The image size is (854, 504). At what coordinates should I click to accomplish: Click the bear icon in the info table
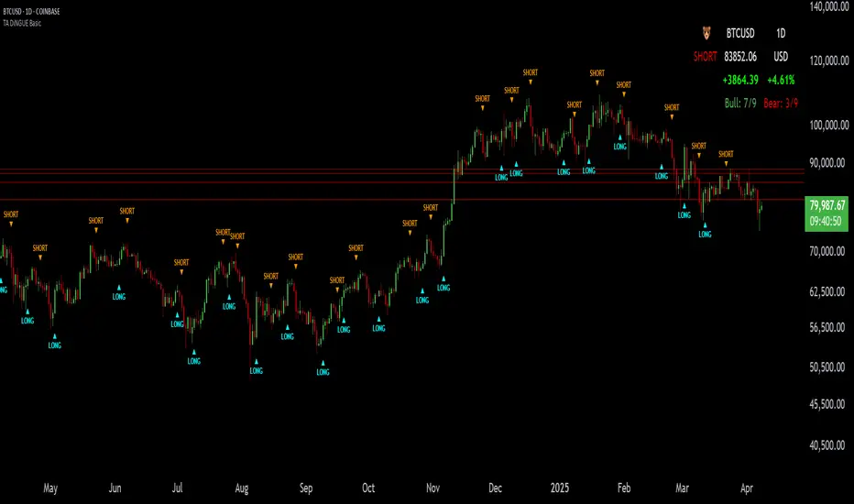[706, 33]
